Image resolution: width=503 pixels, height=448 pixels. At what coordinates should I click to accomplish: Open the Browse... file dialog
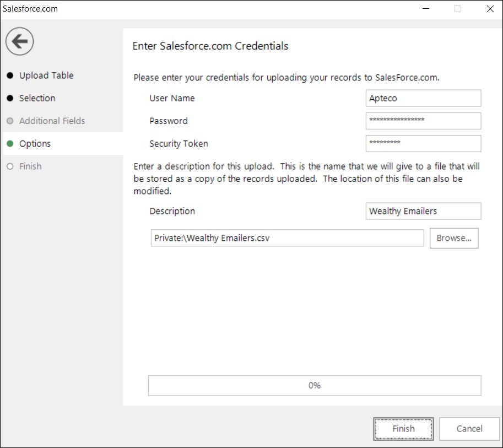point(454,238)
